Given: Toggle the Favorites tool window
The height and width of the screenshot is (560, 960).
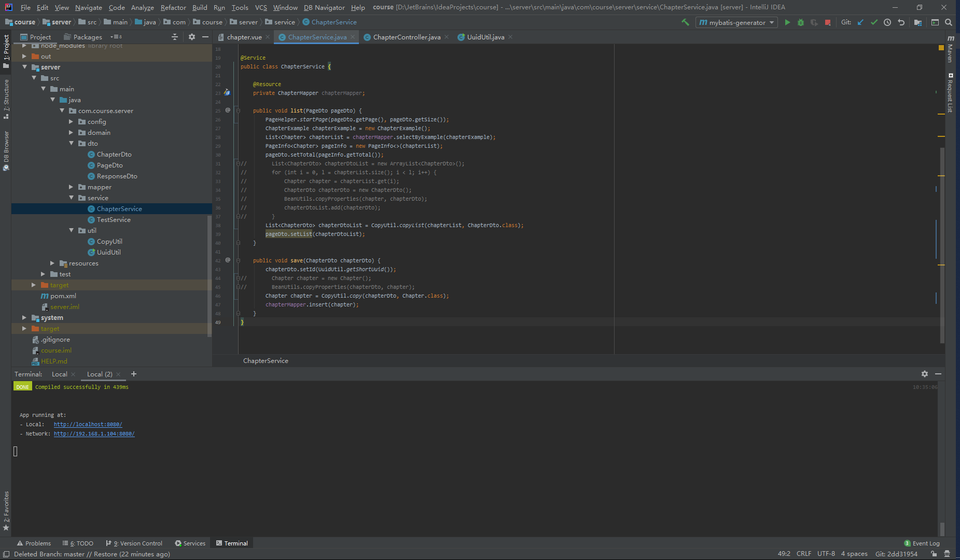Looking at the screenshot, I should tap(6, 511).
